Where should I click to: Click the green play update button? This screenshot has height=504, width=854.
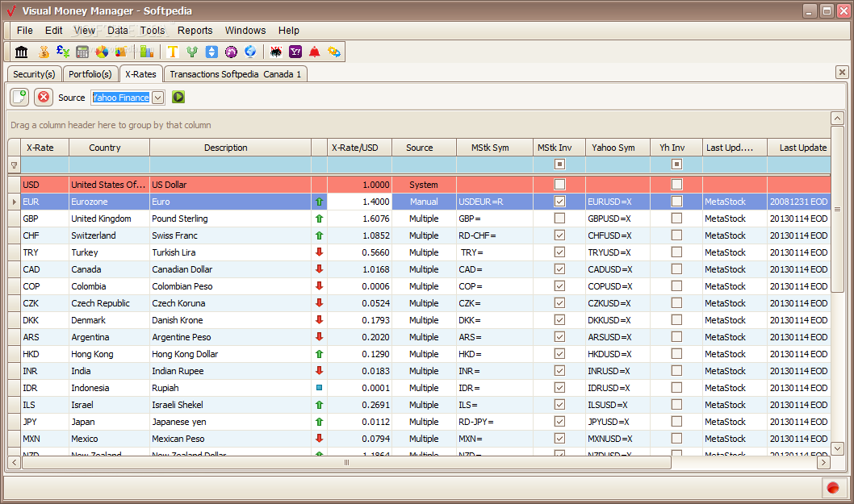[178, 97]
